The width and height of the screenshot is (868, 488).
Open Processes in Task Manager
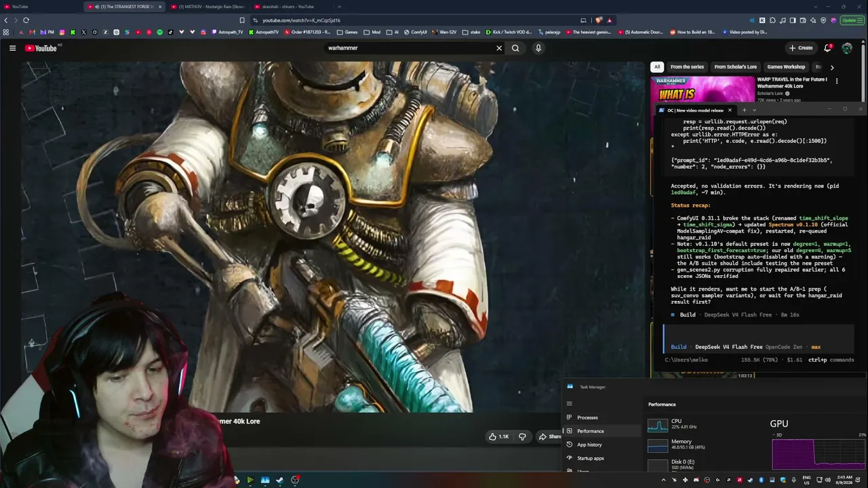601,418
